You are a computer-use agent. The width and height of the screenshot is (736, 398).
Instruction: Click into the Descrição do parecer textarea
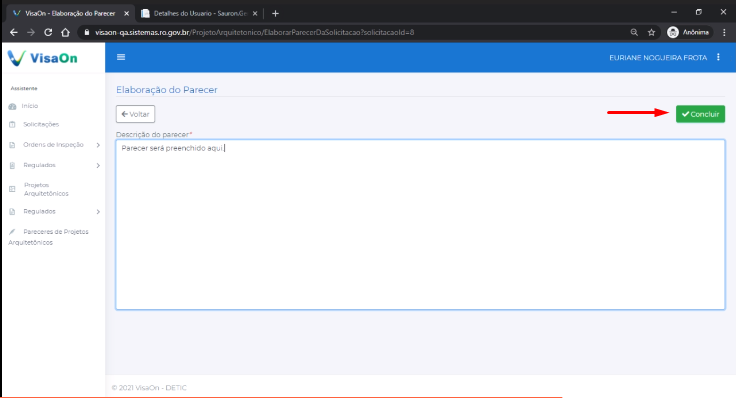(x=420, y=224)
